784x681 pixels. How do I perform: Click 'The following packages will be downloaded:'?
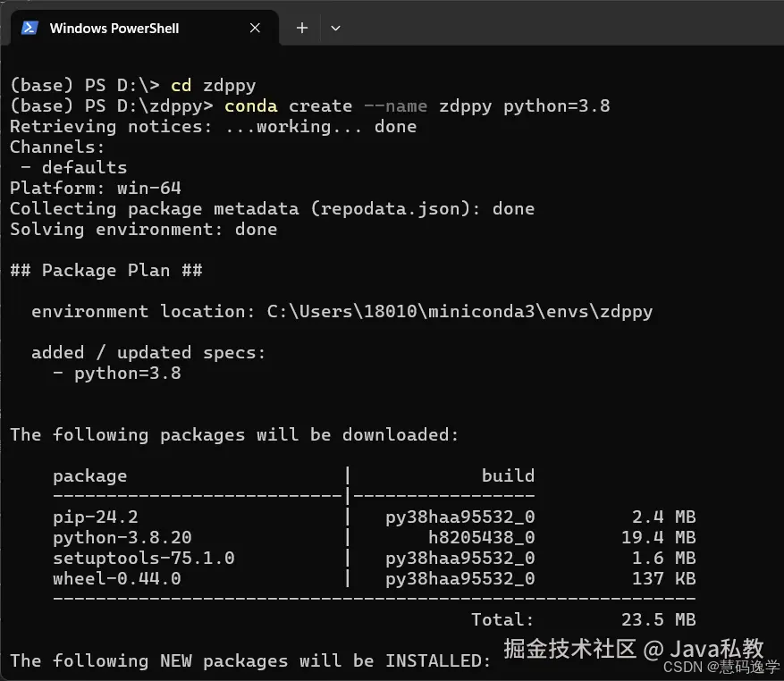[x=234, y=435]
